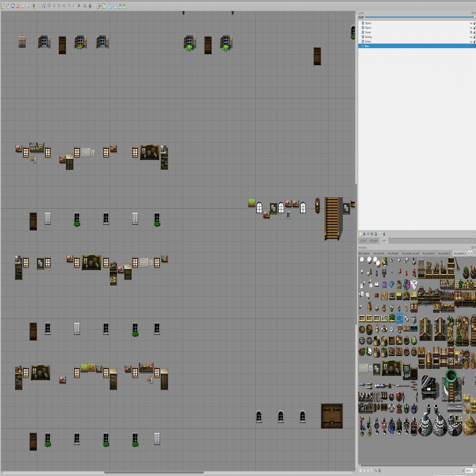Open tileset tab list dropdown arrow
This screenshot has height=476, width=476.
click(474, 253)
